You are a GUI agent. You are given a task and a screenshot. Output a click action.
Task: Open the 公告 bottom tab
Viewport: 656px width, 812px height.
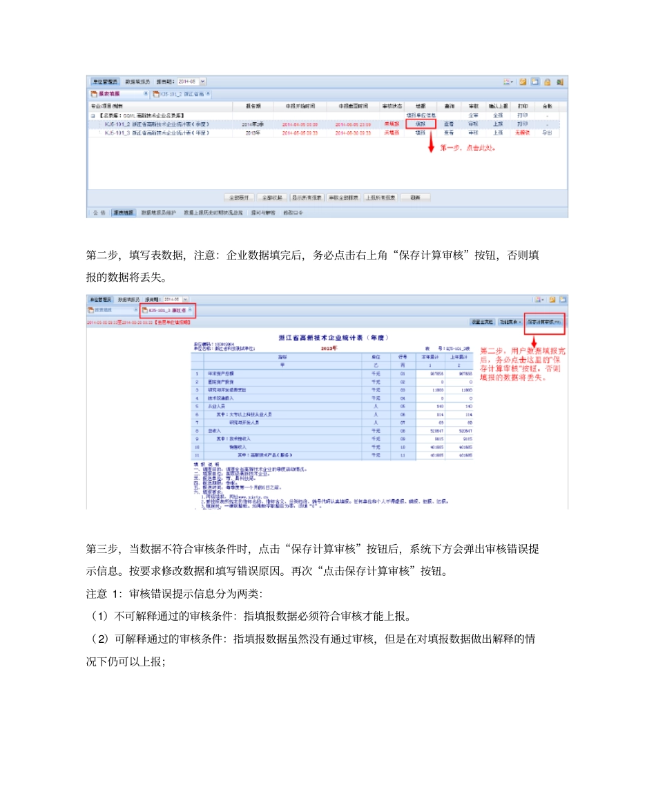pos(99,213)
